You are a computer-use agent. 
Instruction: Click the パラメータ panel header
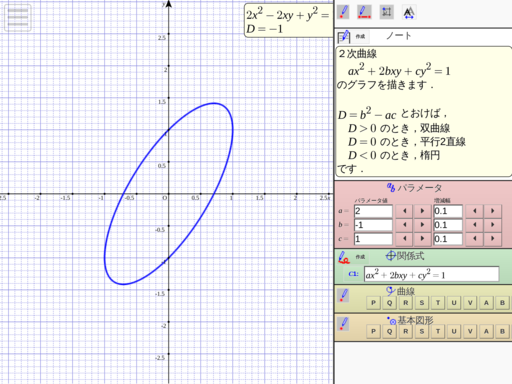tap(415, 188)
